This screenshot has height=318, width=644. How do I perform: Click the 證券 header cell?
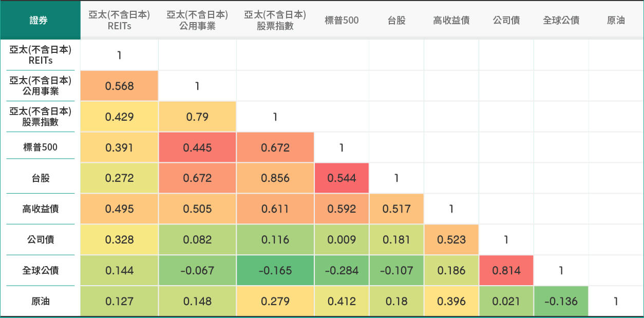[x=40, y=21]
